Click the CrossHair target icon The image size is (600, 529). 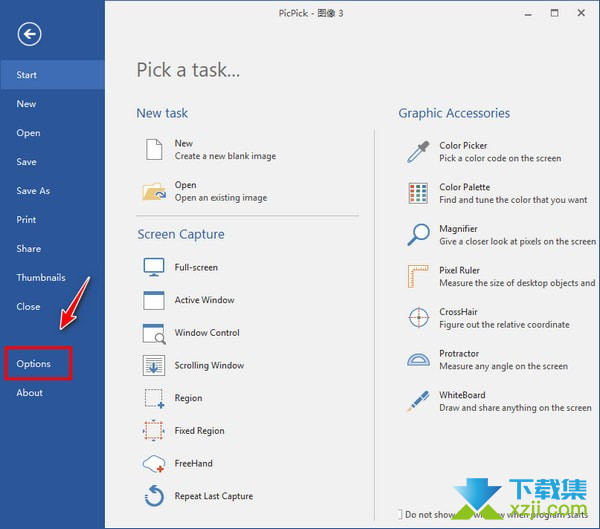[x=419, y=318]
